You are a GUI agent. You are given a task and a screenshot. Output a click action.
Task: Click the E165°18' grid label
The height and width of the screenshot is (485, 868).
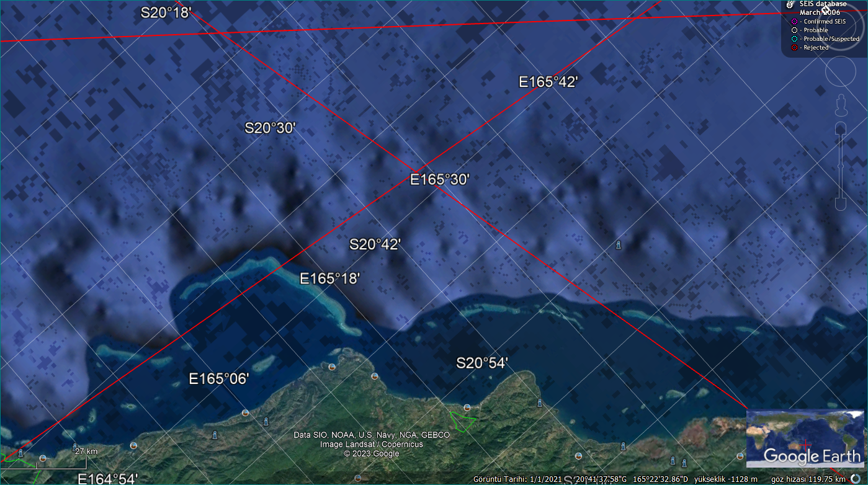[x=330, y=278]
